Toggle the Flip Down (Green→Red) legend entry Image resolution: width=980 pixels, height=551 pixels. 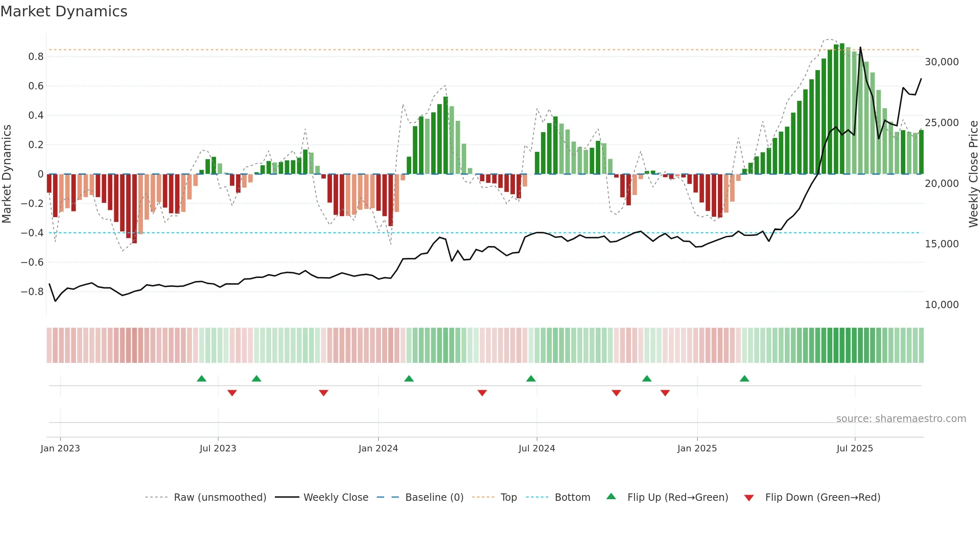[812, 498]
